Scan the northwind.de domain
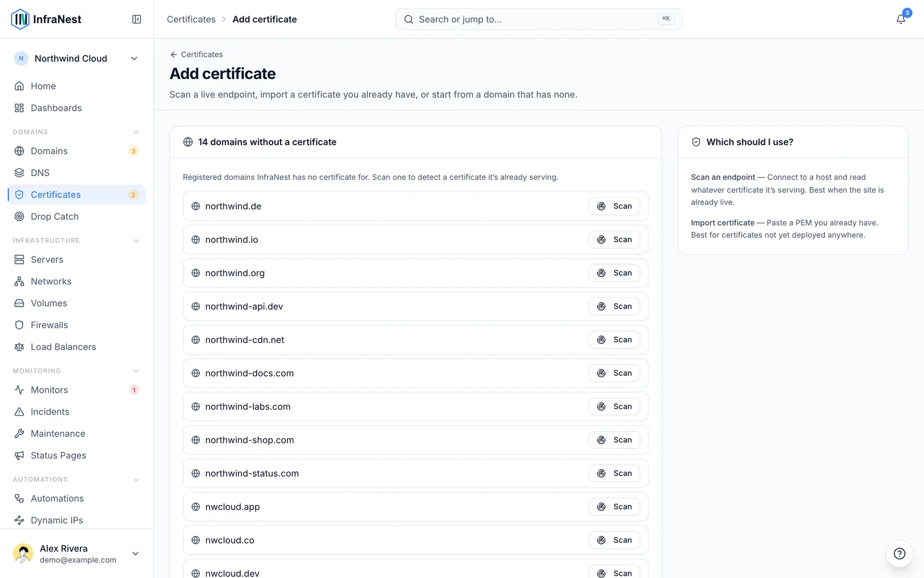924x578 pixels. [614, 206]
